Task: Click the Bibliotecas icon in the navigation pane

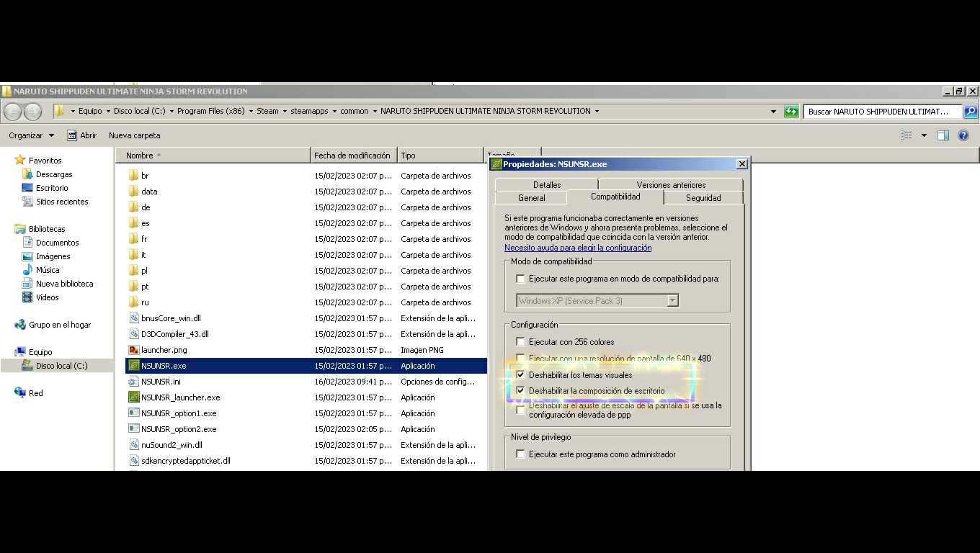Action: (19, 229)
